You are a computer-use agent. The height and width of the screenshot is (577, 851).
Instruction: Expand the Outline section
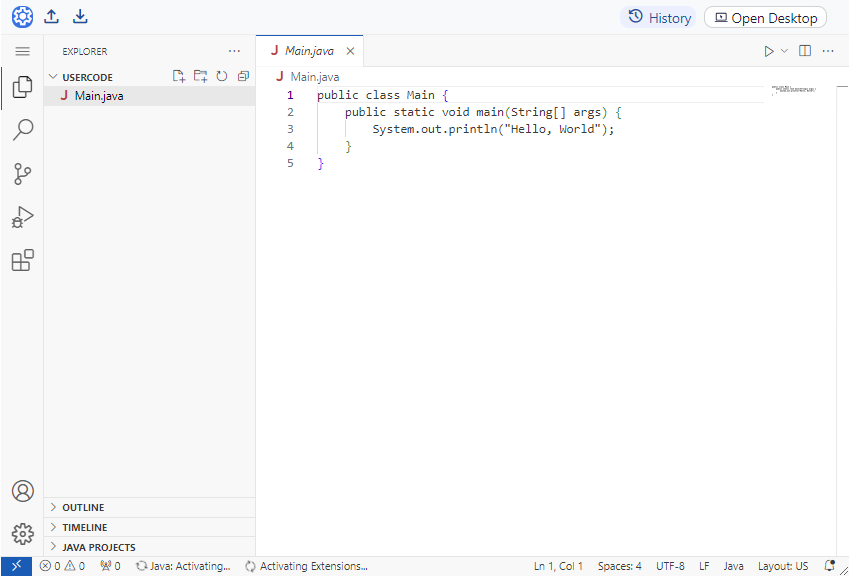(83, 507)
